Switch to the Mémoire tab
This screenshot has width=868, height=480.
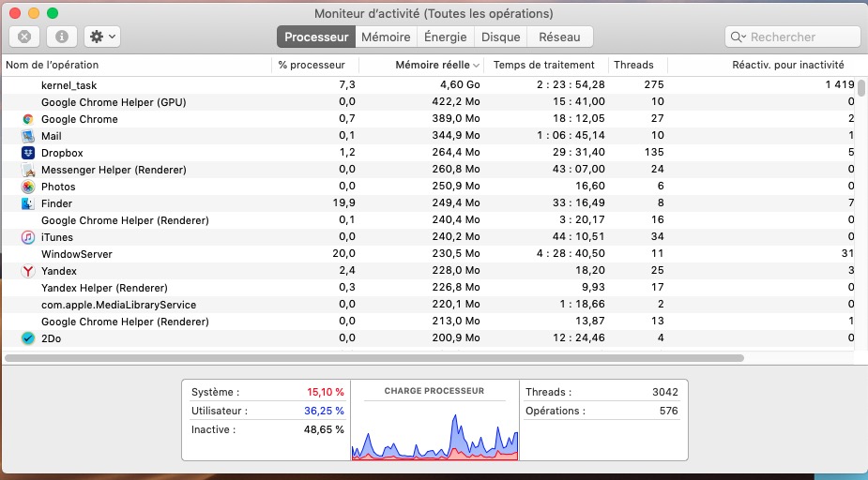click(386, 37)
